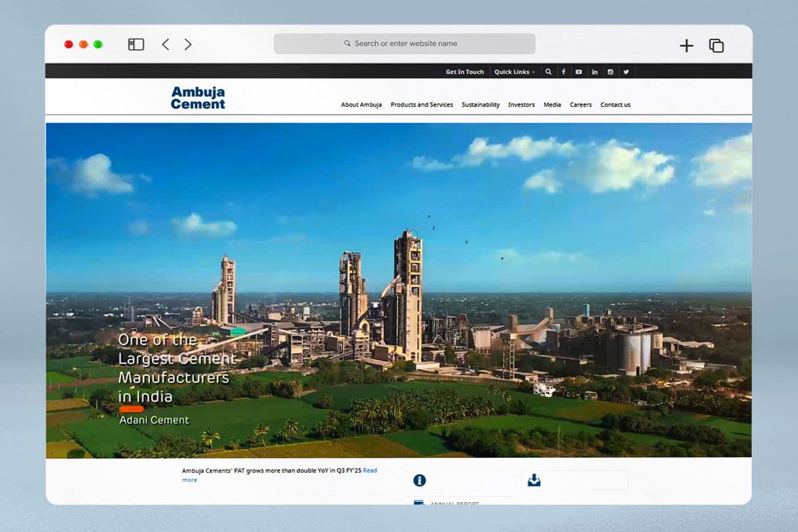Open the YouTube icon link
The width and height of the screenshot is (798, 532).
coord(579,72)
